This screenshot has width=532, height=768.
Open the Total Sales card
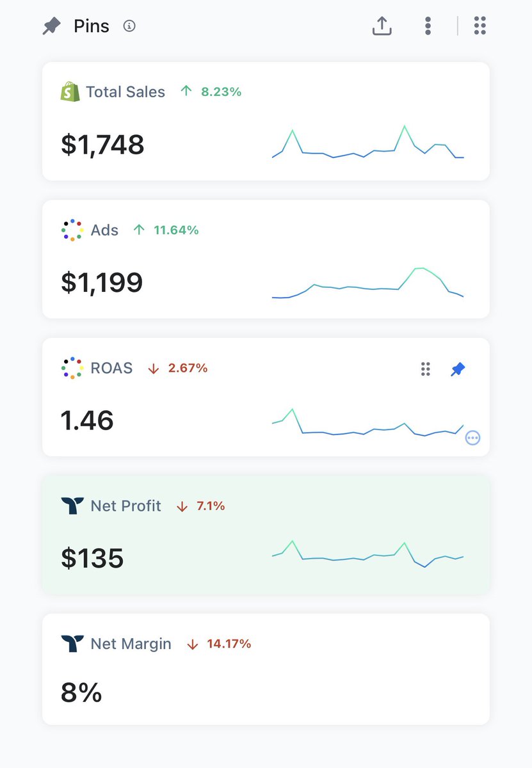[x=266, y=121]
